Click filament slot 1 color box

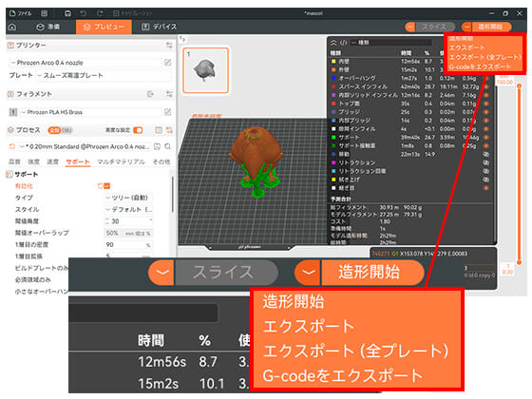pos(13,112)
